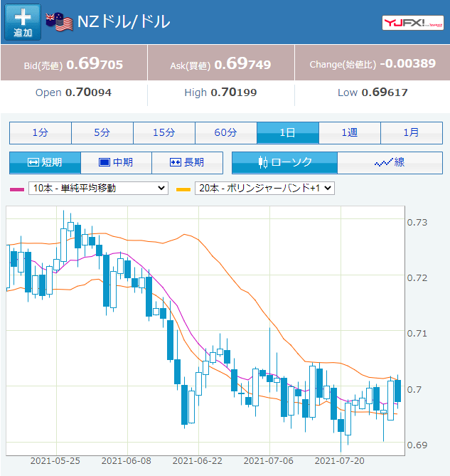Select the 15分 timeframe tab
450x476 pixels.
click(x=164, y=132)
